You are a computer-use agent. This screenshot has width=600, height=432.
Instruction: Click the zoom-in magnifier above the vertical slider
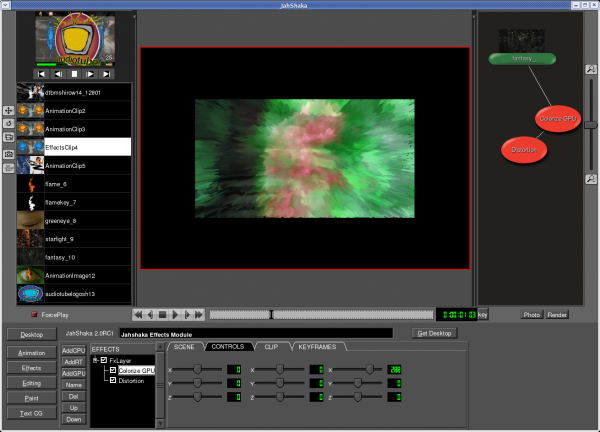591,69
